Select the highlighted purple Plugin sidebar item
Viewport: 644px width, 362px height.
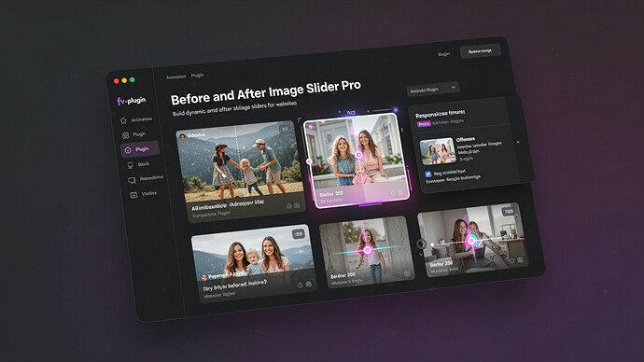pyautogui.click(x=140, y=149)
